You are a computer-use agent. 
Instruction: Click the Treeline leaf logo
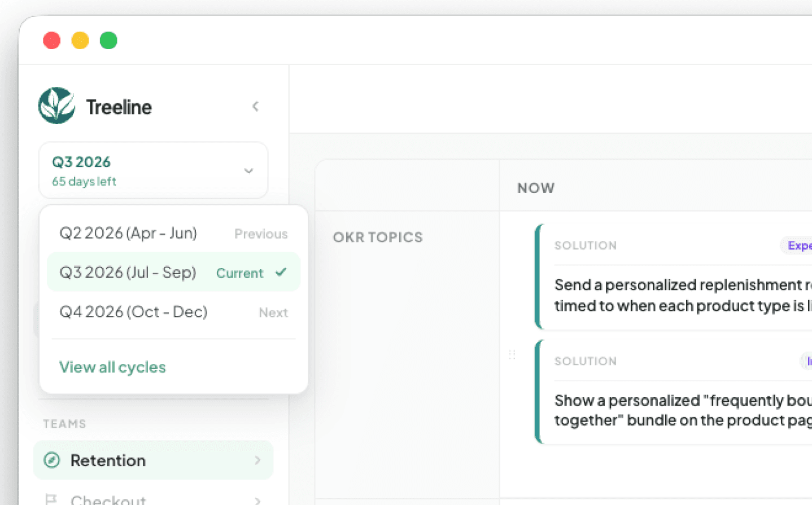point(56,106)
